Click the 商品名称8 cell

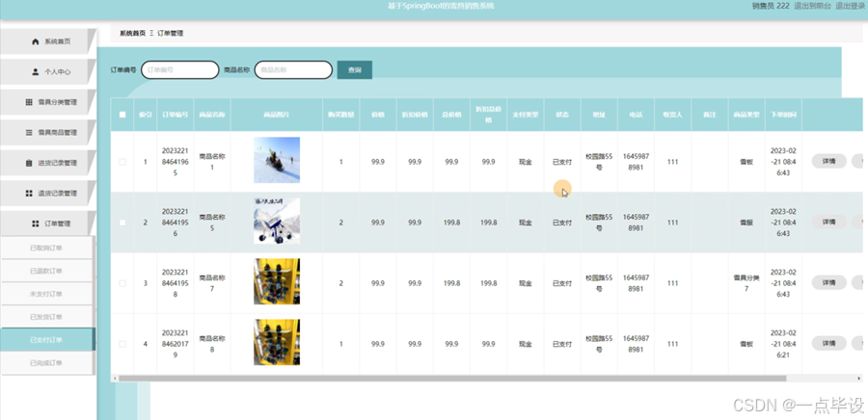pos(212,344)
